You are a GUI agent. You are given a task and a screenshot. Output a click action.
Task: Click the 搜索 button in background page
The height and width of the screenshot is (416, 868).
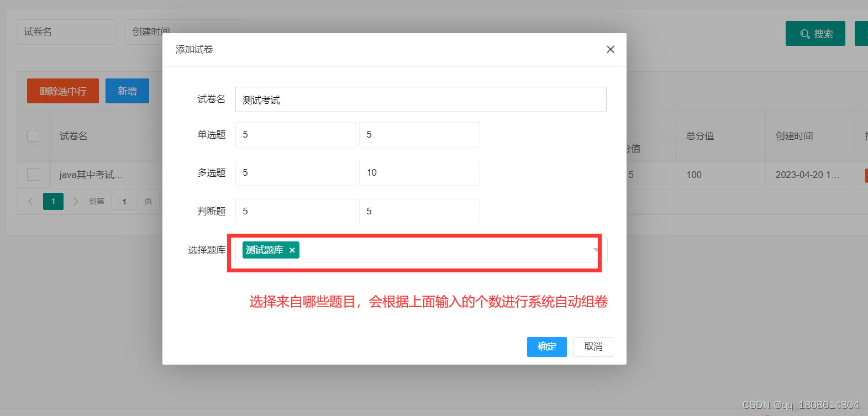coord(816,34)
